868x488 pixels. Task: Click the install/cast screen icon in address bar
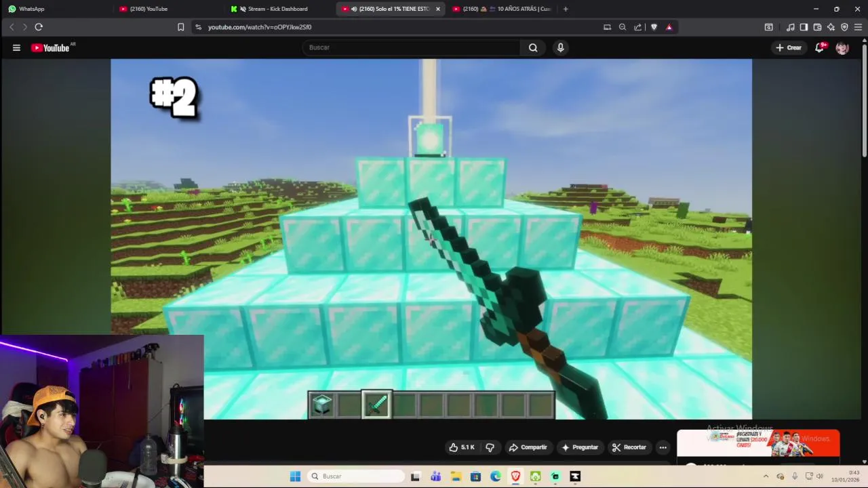tap(607, 27)
